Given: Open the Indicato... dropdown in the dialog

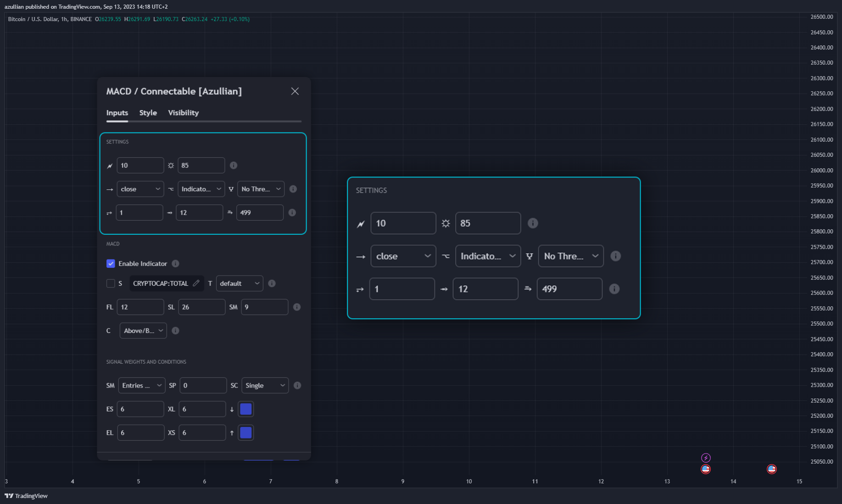Looking at the screenshot, I should click(x=201, y=189).
